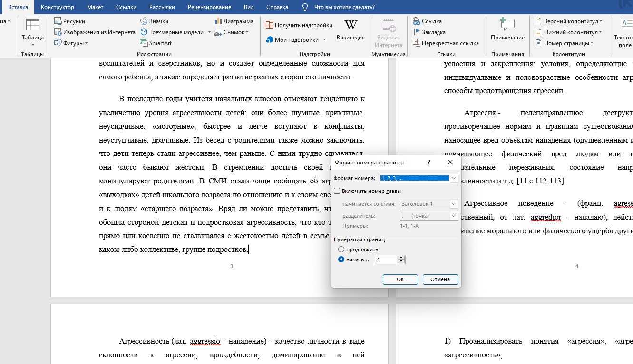
Task: Expand the Мои надстройки dropdown arrow
Action: coord(324,40)
